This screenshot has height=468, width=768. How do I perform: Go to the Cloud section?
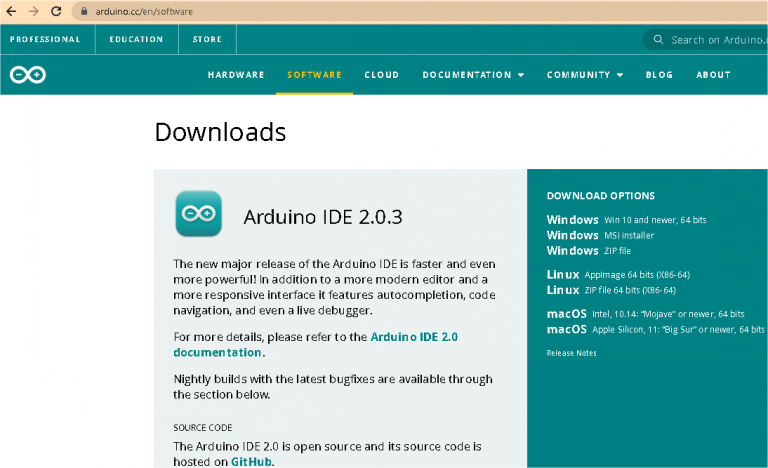tap(381, 75)
